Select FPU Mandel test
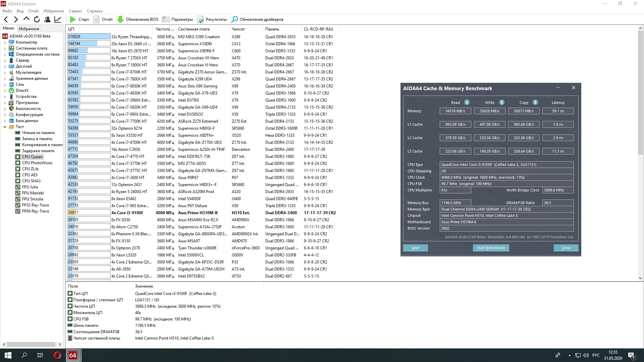The width and height of the screenshot is (644, 362). click(33, 193)
